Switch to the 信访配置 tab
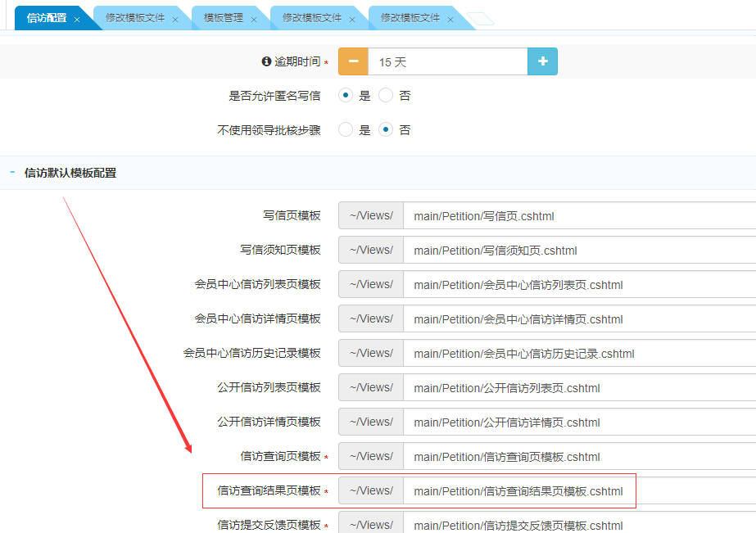 click(47, 18)
